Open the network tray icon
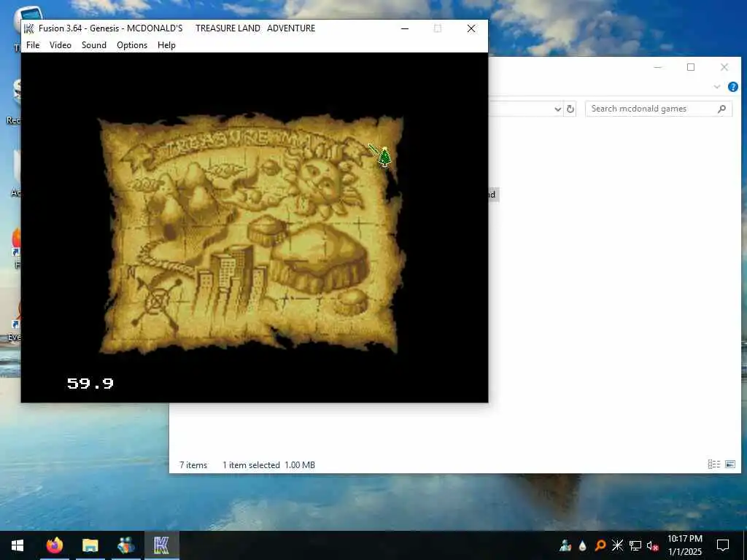Viewport: 747px width, 560px height. click(x=635, y=545)
